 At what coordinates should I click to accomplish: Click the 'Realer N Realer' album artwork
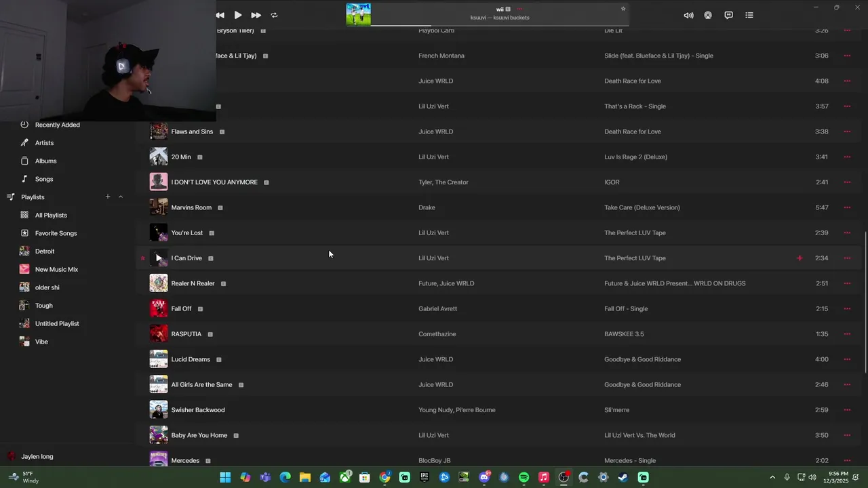pyautogui.click(x=159, y=283)
